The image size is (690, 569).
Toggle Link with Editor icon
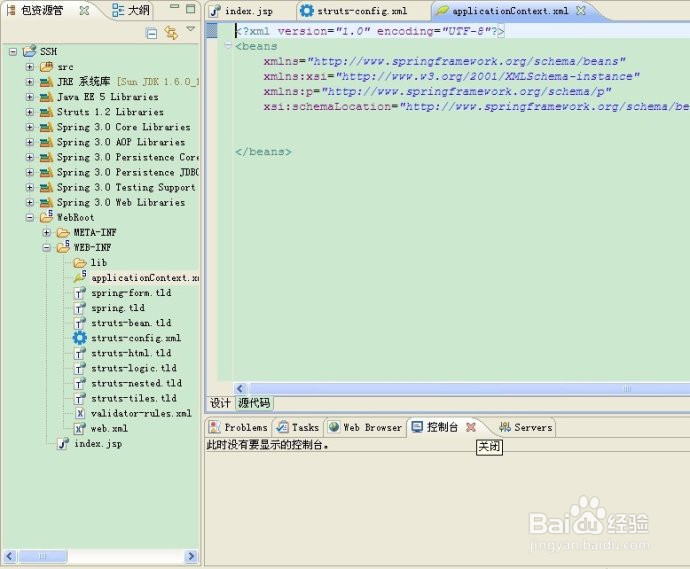click(x=171, y=33)
